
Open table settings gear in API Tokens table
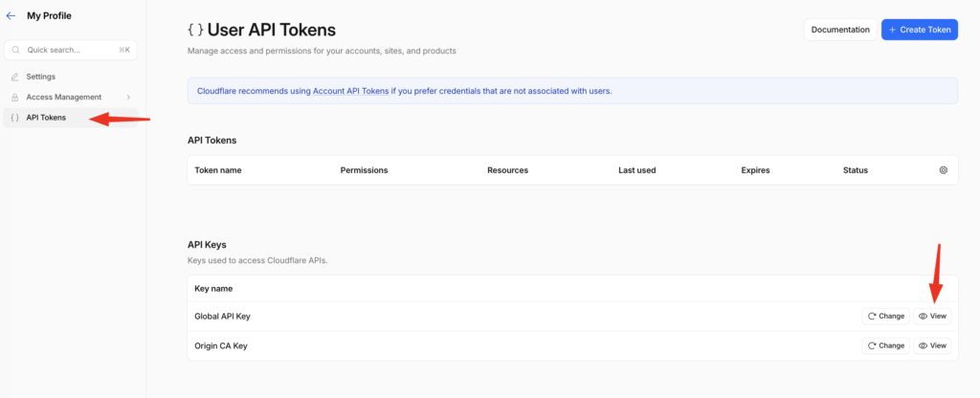pyautogui.click(x=943, y=170)
